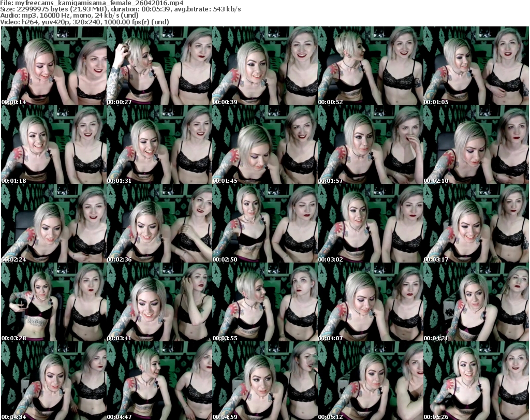Click the frame at 00:03:55

point(264,302)
